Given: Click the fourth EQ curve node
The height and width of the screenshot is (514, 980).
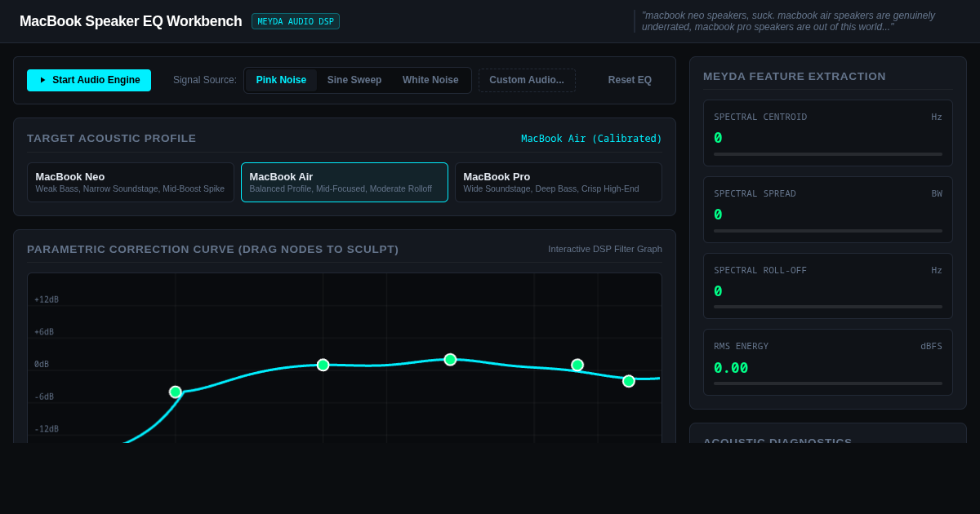Looking at the screenshot, I should tap(577, 365).
